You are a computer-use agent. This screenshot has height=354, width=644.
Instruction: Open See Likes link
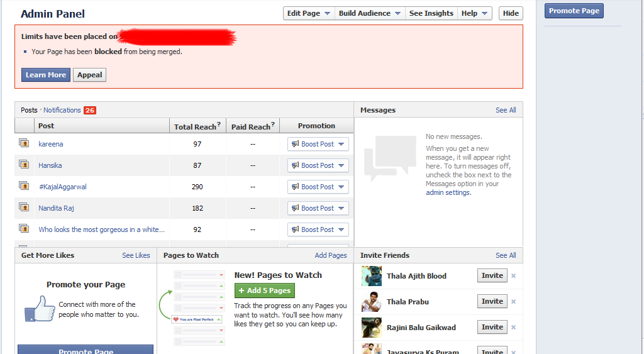click(x=136, y=255)
